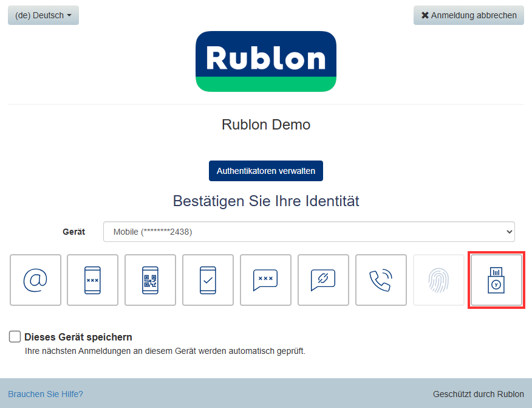Click the Rublon Demo heading
The height and width of the screenshot is (408, 532).
coord(266,125)
